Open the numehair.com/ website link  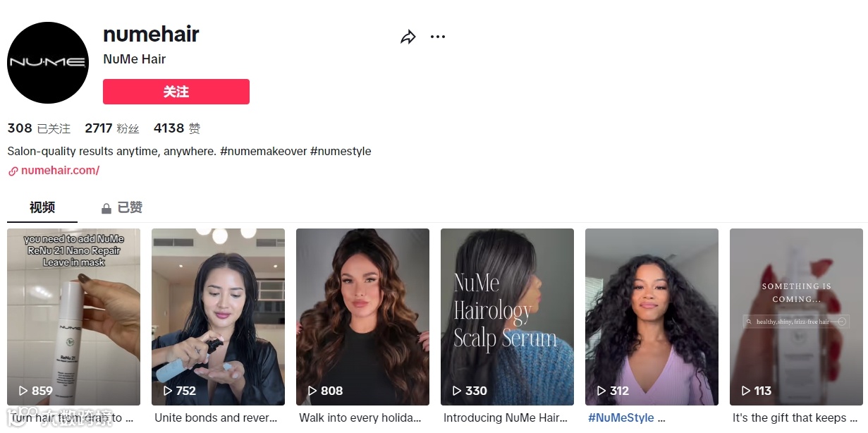[x=60, y=171]
